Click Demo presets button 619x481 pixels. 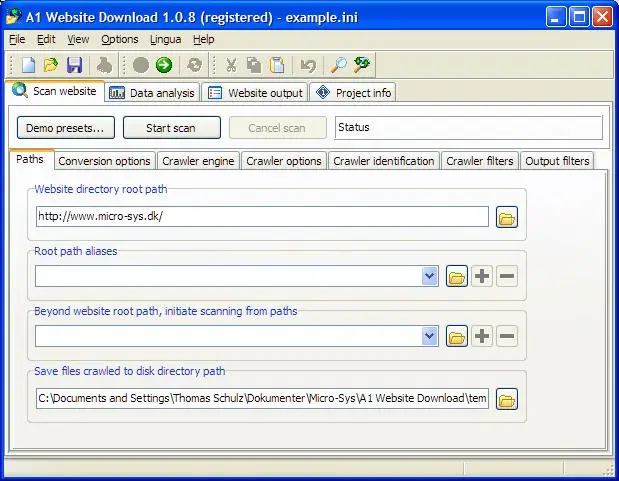[66, 128]
